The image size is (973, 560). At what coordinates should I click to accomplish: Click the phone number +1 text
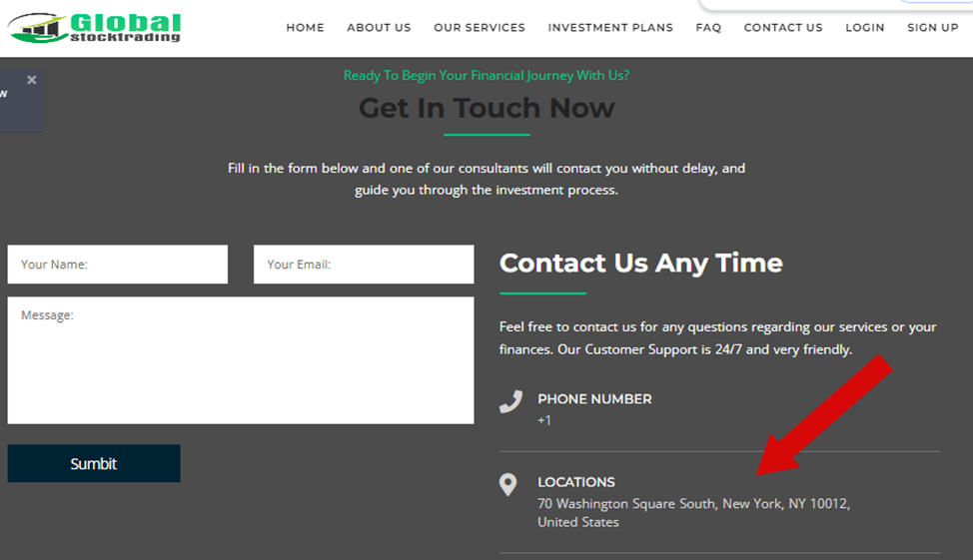tap(544, 420)
